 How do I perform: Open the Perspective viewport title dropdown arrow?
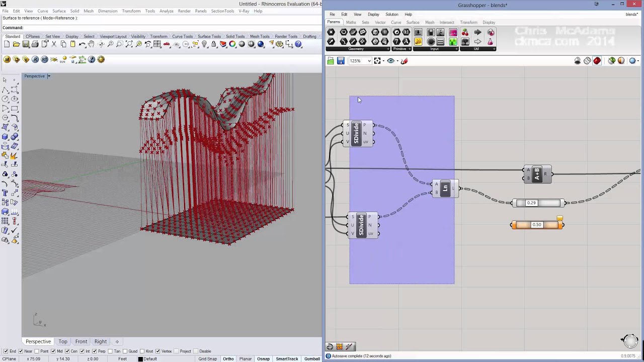pyautogui.click(x=49, y=76)
